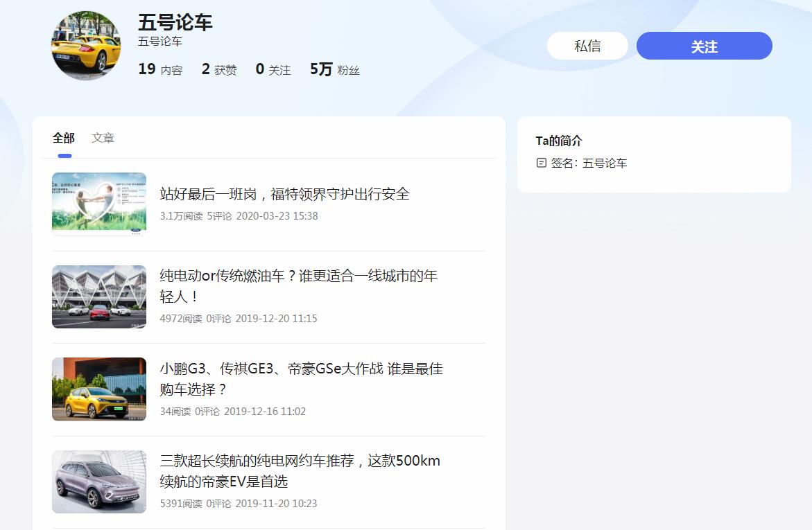Click the 19 内容 content count

coord(160,69)
